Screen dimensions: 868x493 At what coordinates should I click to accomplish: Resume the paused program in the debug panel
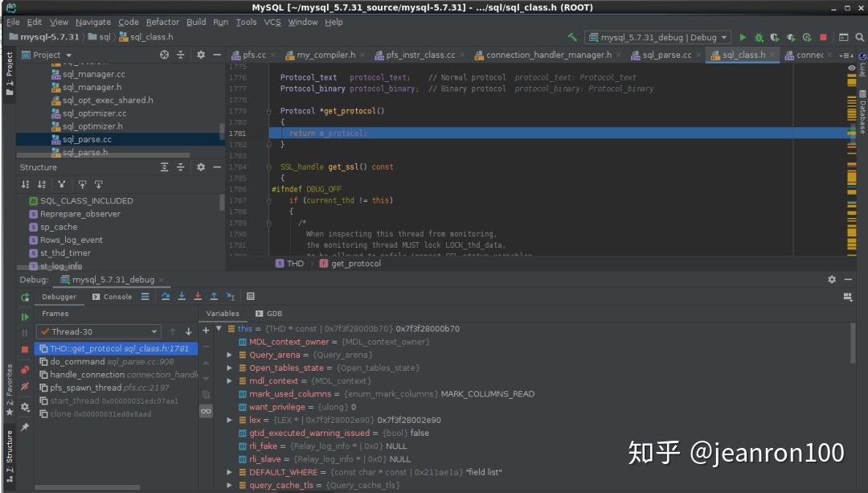[25, 316]
